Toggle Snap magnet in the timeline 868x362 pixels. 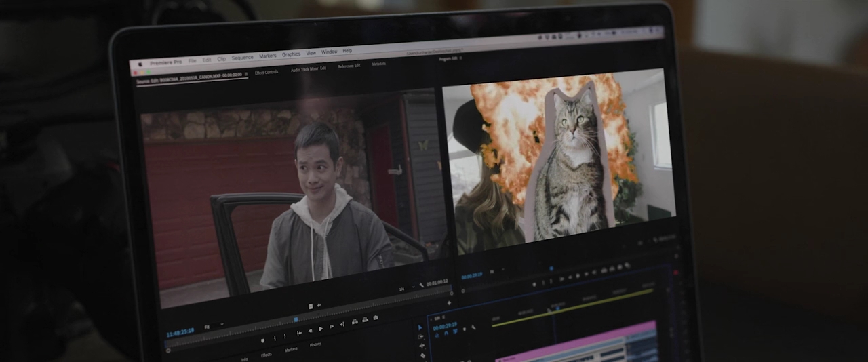[446, 332]
